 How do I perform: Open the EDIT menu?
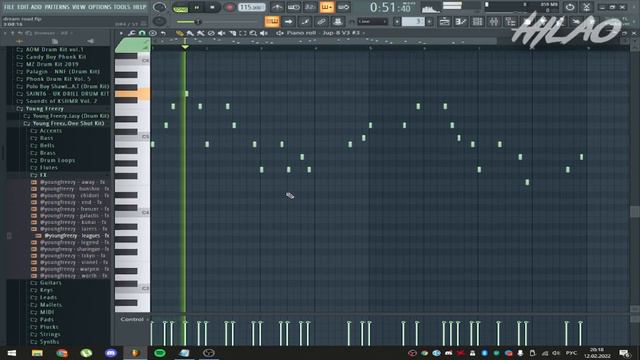(23, 7)
